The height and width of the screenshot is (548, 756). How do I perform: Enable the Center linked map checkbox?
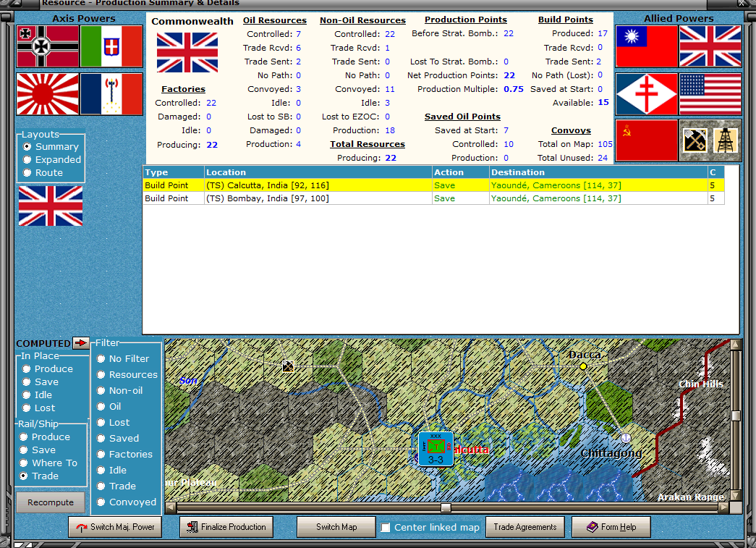click(x=386, y=528)
